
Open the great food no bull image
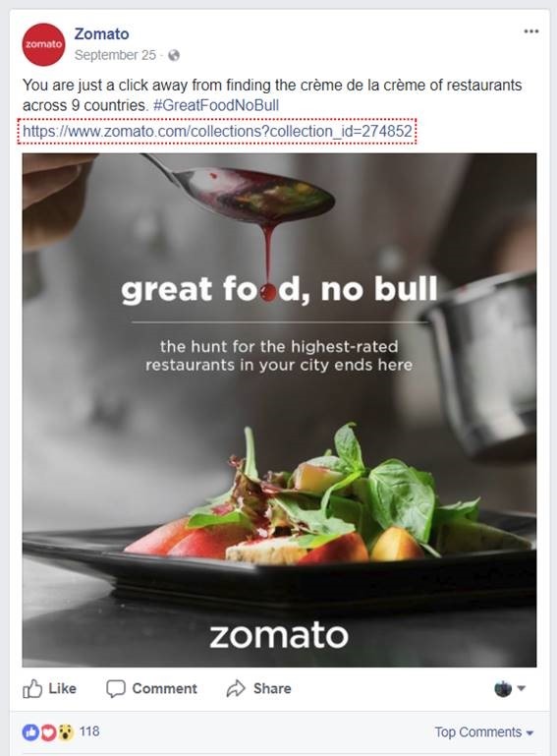click(279, 410)
